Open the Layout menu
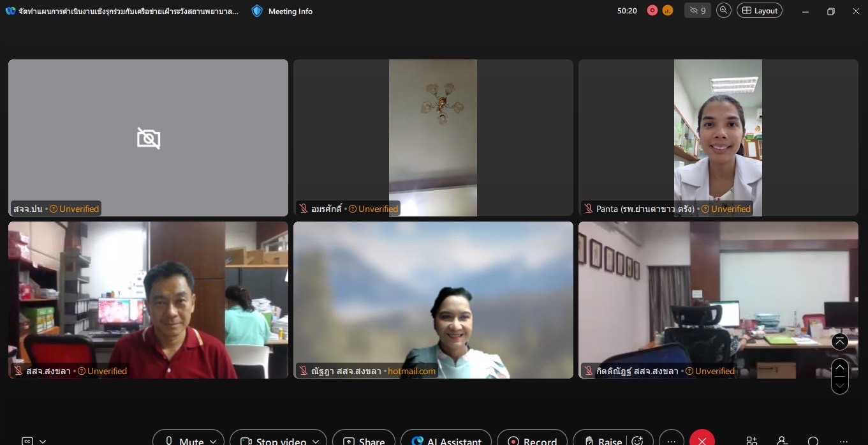 tap(759, 10)
